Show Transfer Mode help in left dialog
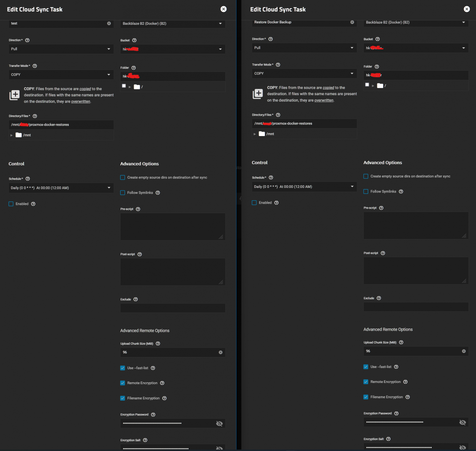Image resolution: width=476 pixels, height=451 pixels. (x=35, y=66)
